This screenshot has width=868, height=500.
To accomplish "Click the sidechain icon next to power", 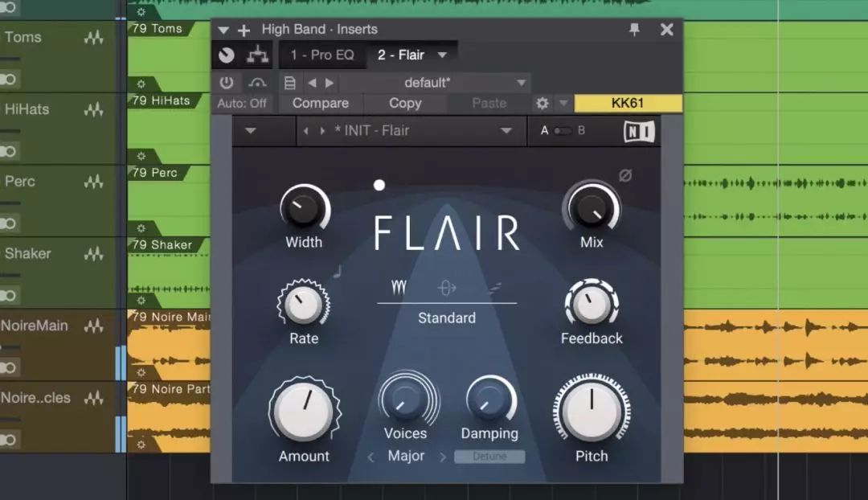I will point(257,83).
